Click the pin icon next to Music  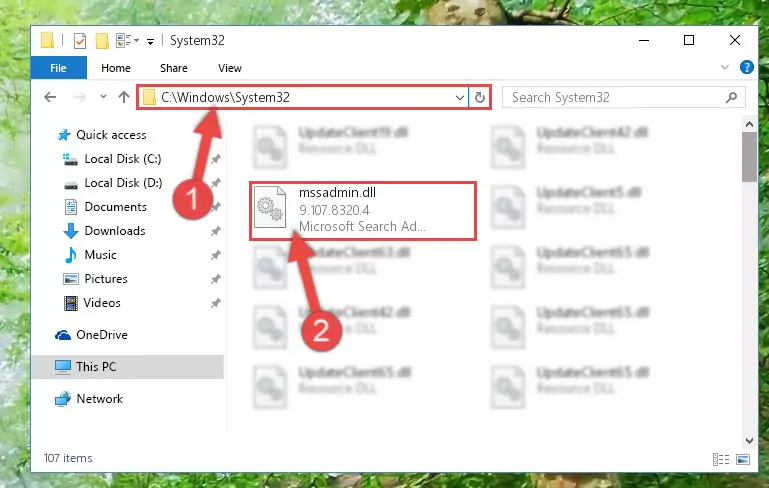tap(215, 255)
